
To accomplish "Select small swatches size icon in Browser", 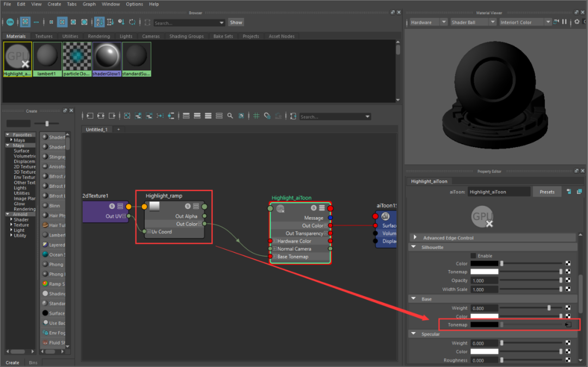I will pos(51,22).
